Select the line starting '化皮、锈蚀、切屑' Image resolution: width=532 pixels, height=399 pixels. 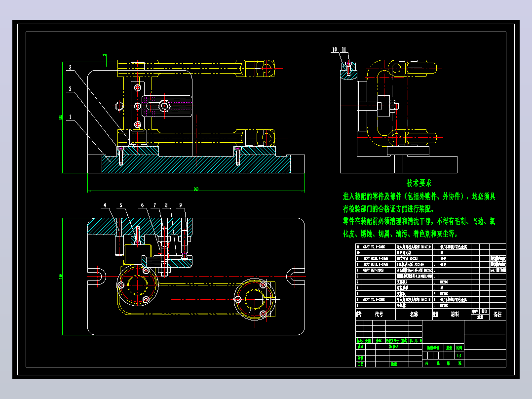pos(400,234)
